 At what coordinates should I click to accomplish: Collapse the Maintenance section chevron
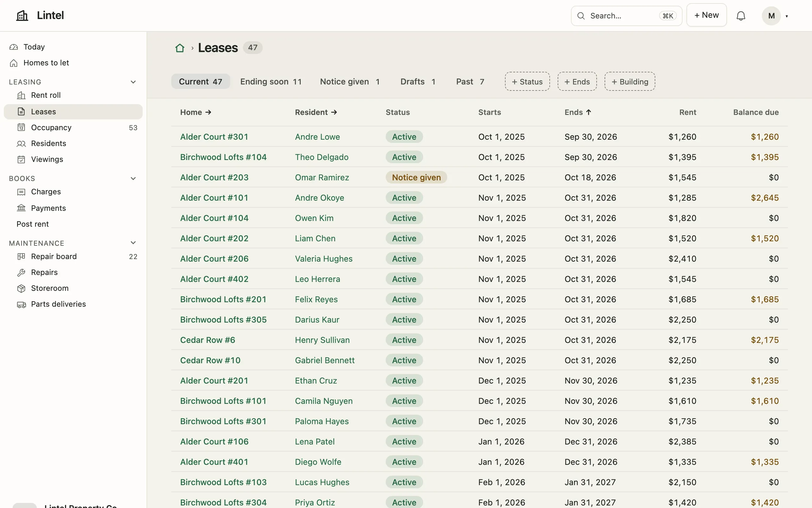click(x=133, y=243)
